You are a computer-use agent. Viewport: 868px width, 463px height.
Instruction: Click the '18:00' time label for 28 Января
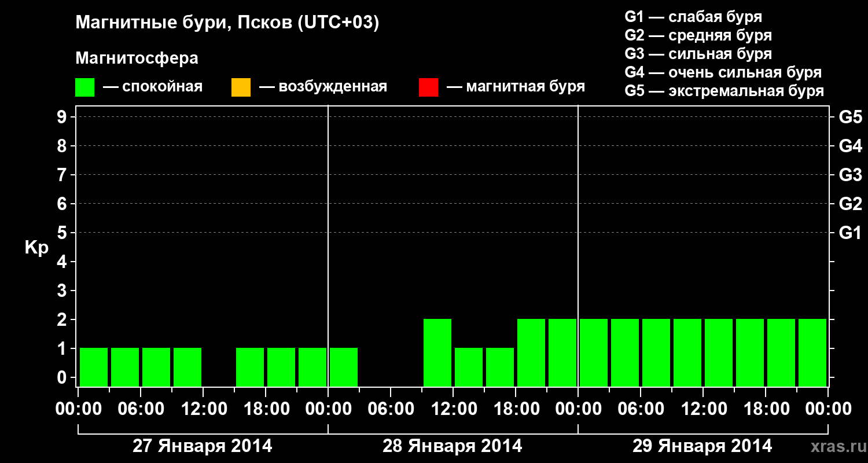516,409
